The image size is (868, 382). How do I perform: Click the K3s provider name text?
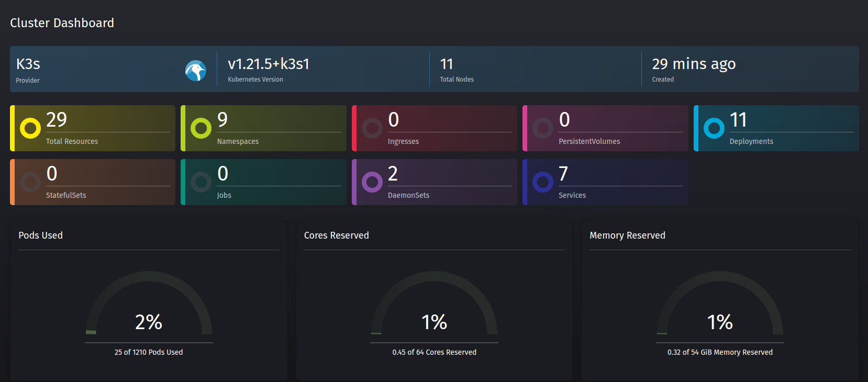[28, 64]
